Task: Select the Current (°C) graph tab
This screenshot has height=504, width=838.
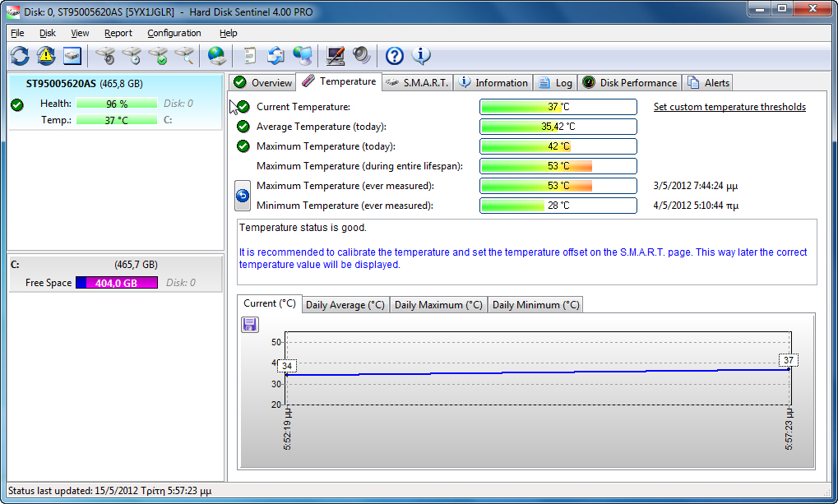Action: (270, 303)
